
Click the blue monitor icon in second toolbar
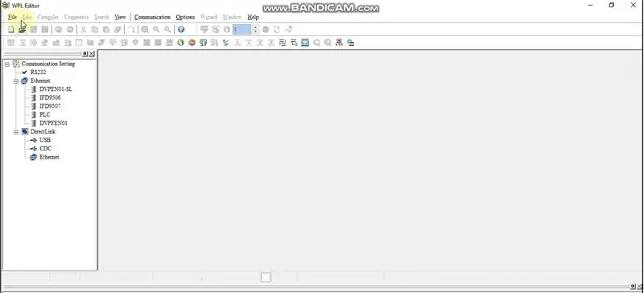click(305, 43)
